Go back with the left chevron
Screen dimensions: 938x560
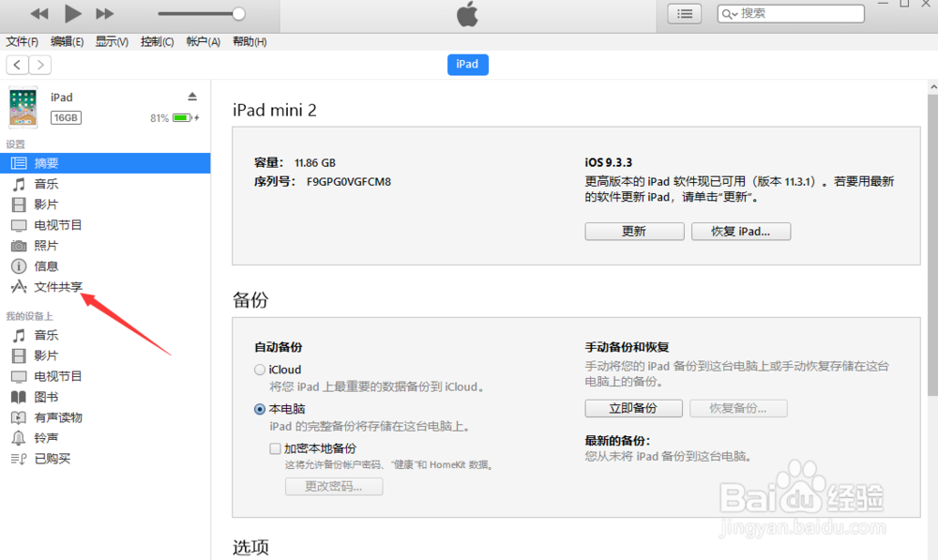point(17,65)
